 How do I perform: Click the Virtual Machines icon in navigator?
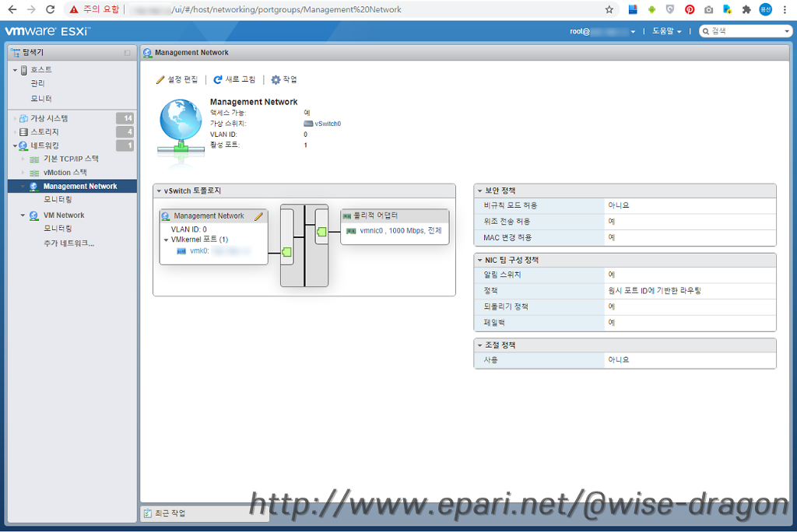pos(23,118)
